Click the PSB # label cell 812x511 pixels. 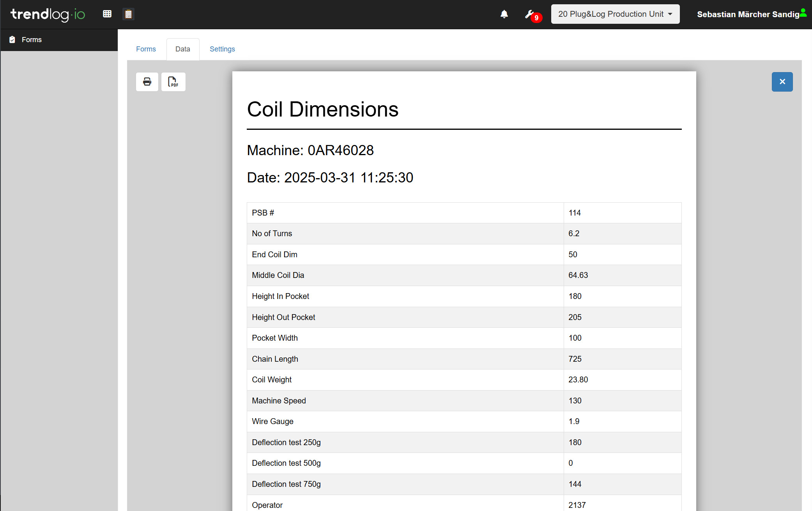coord(405,213)
